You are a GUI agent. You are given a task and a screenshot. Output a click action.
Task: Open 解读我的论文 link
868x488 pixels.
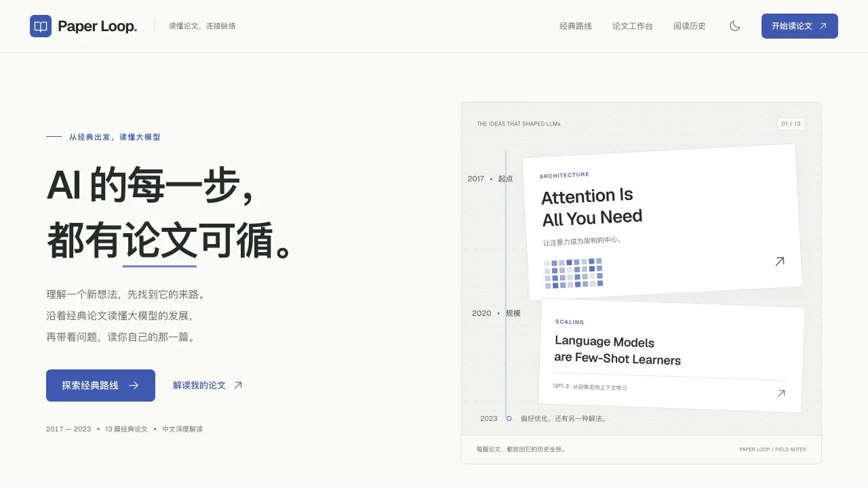208,385
